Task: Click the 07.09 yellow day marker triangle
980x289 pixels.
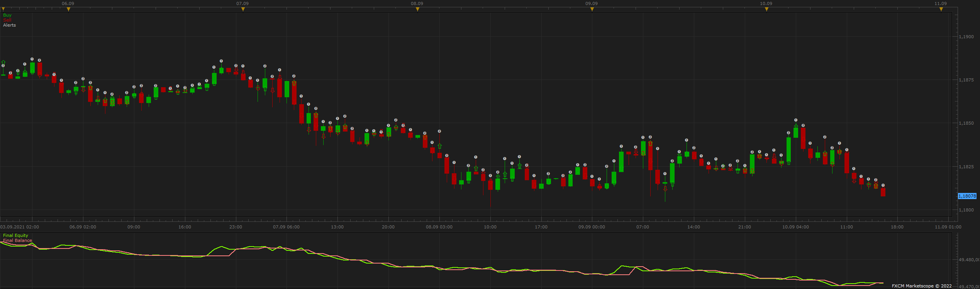Action: [243, 9]
